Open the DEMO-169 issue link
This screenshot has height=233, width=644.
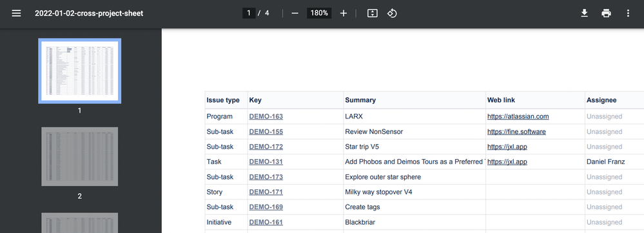(266, 207)
